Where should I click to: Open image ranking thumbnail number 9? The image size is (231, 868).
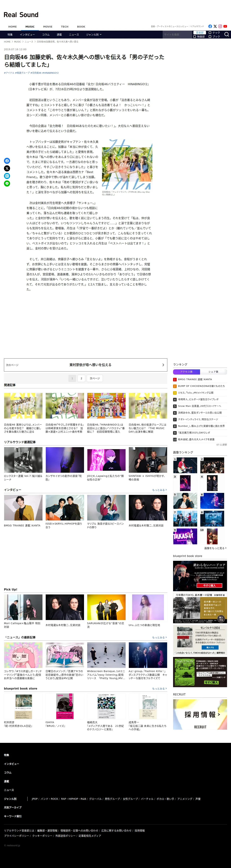pyautogui.click(x=185, y=536)
